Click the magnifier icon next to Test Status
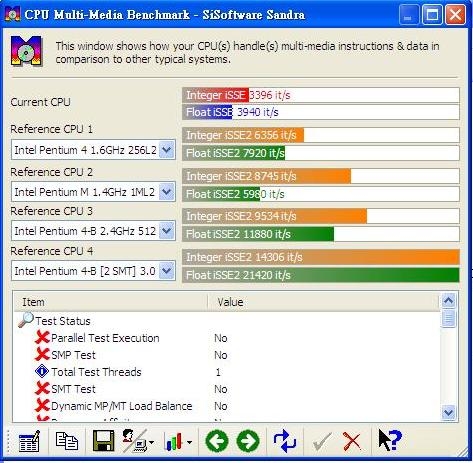The width and height of the screenshot is (473, 463). pyautogui.click(x=26, y=320)
